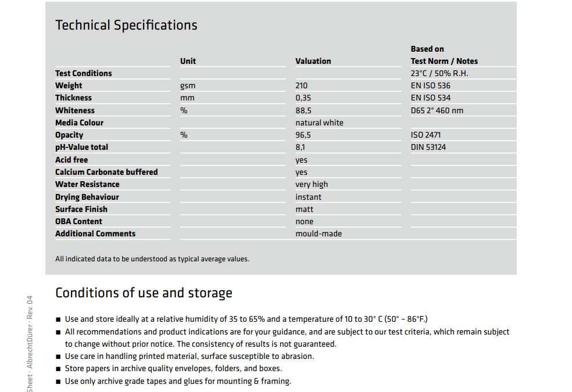The width and height of the screenshot is (572, 392).
Task: Select the Drying Behaviour instant value
Action: pos(308,197)
